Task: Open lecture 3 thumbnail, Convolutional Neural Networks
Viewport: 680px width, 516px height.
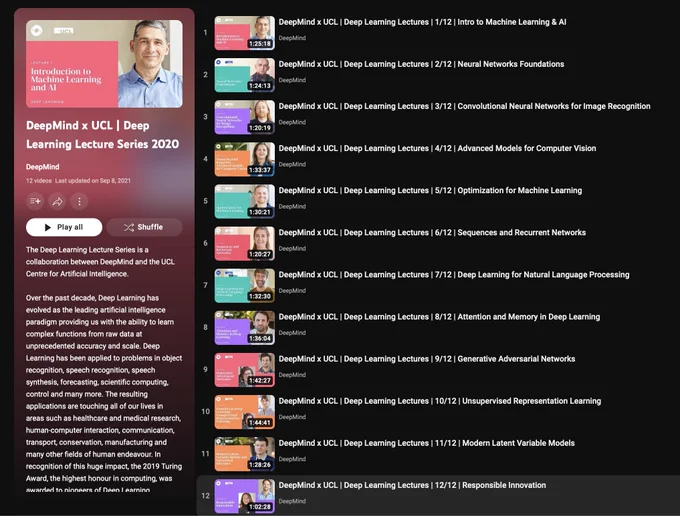Action: [245, 117]
